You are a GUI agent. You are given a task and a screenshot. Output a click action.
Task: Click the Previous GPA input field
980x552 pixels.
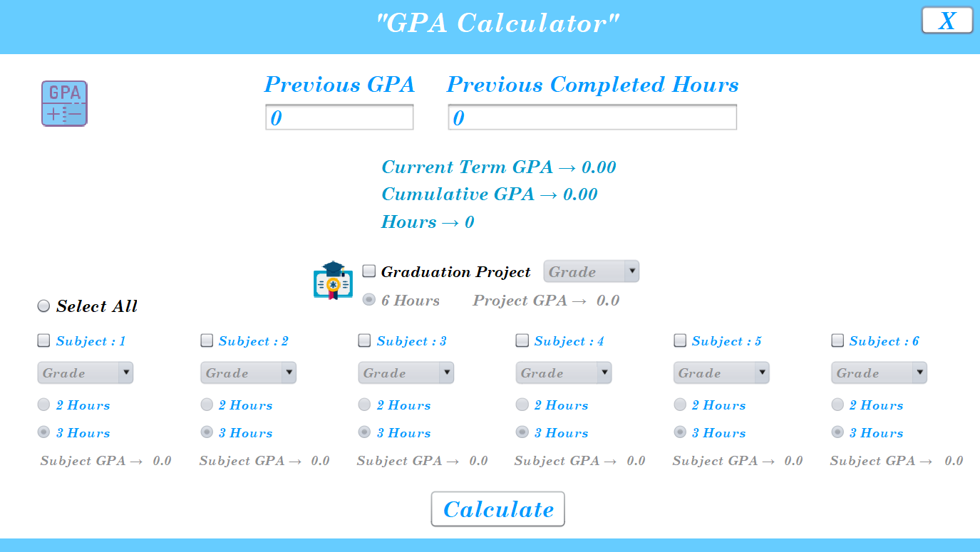tap(339, 117)
